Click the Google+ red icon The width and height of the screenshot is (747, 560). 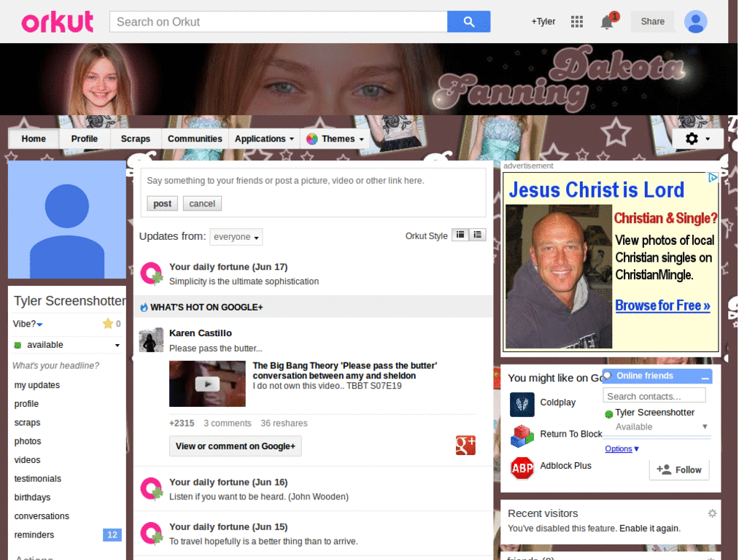coord(465,446)
